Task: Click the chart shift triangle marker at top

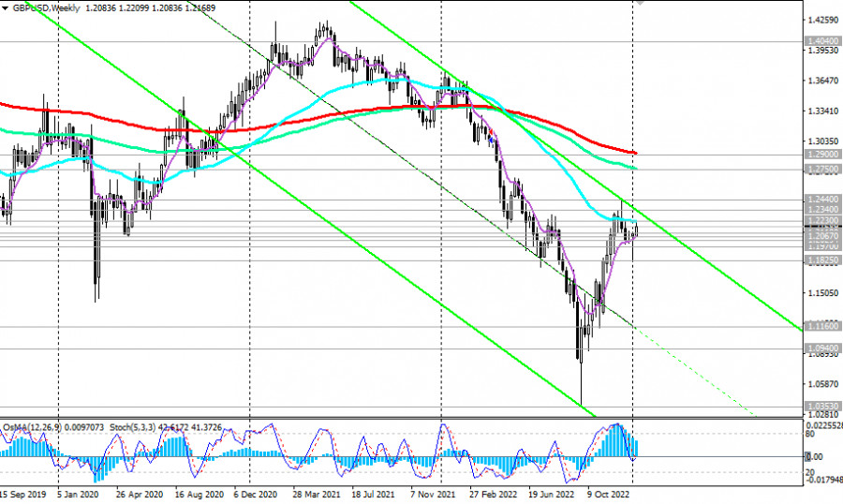Action: [639, 2]
